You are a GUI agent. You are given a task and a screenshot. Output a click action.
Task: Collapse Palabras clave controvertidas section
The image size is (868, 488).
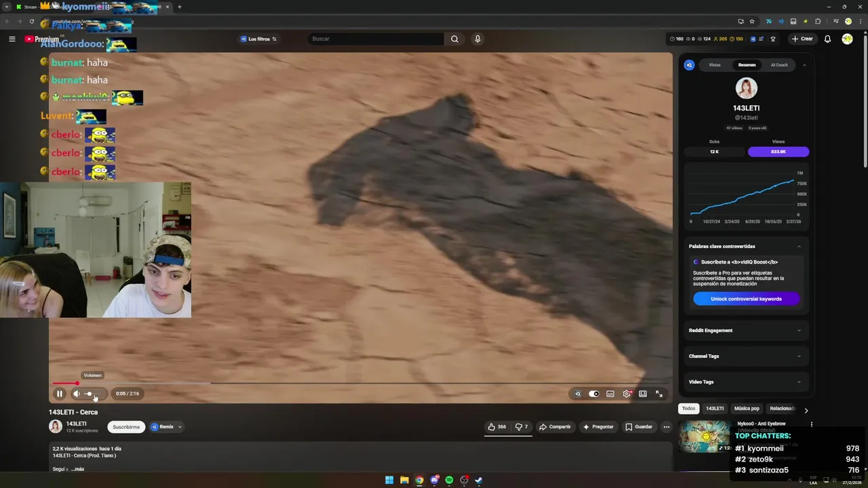click(x=799, y=246)
